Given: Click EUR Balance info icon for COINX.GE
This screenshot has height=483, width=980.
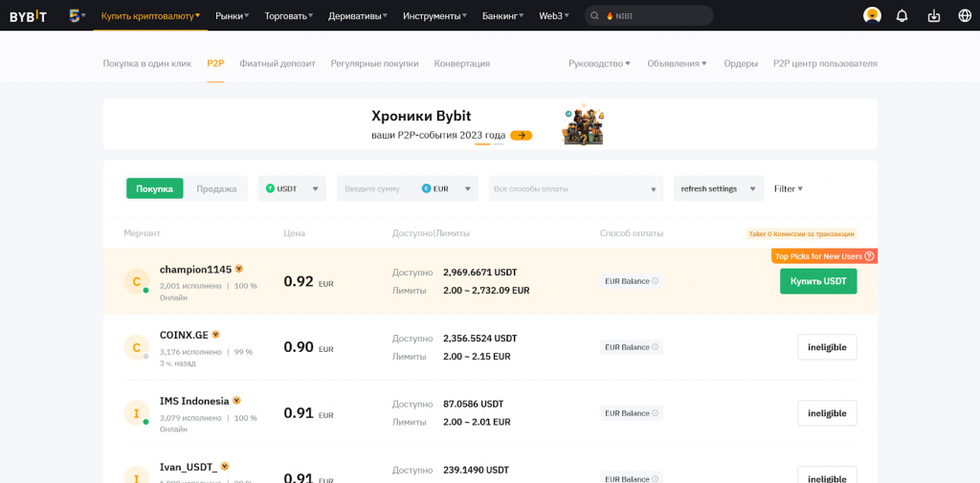Looking at the screenshot, I should (655, 347).
